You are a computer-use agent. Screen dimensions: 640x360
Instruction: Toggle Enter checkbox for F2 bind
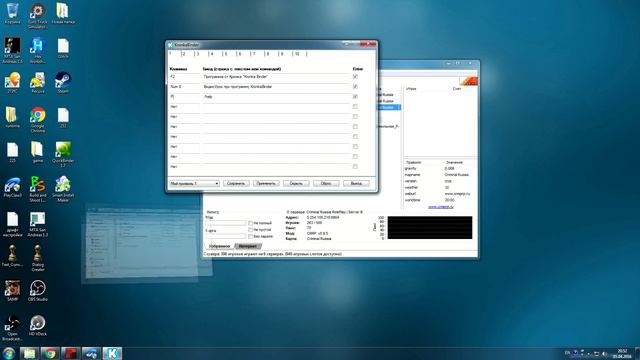(x=355, y=77)
